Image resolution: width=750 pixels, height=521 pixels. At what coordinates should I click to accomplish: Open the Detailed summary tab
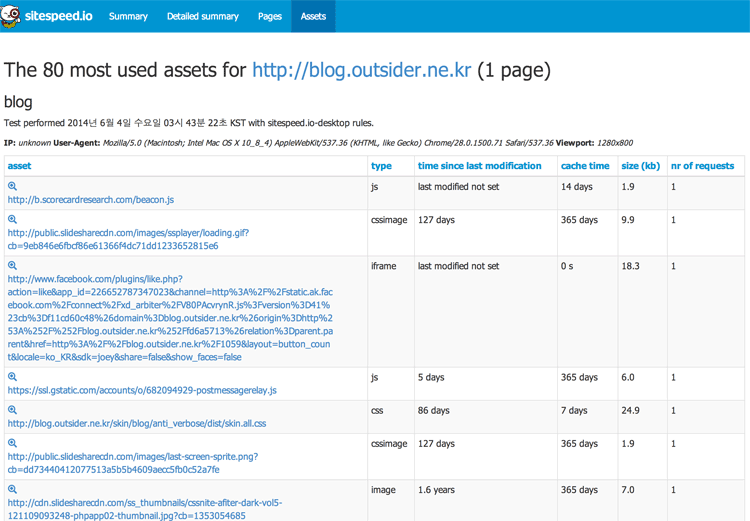[203, 16]
